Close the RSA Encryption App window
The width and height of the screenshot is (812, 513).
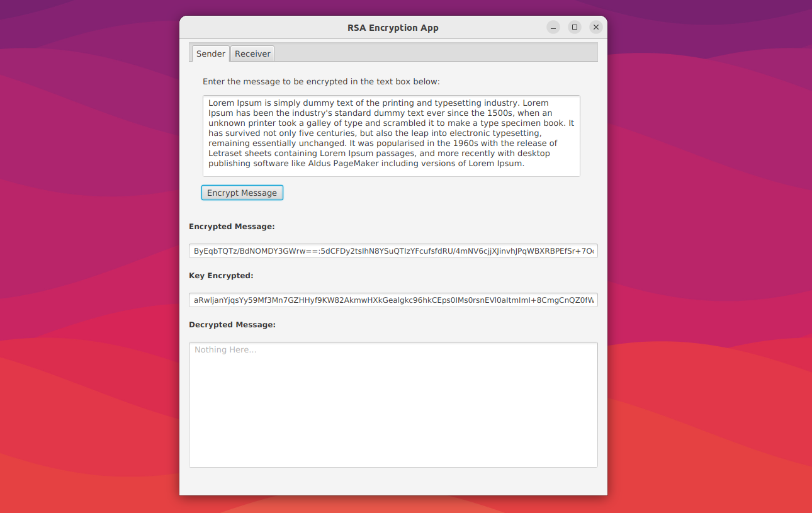point(596,27)
